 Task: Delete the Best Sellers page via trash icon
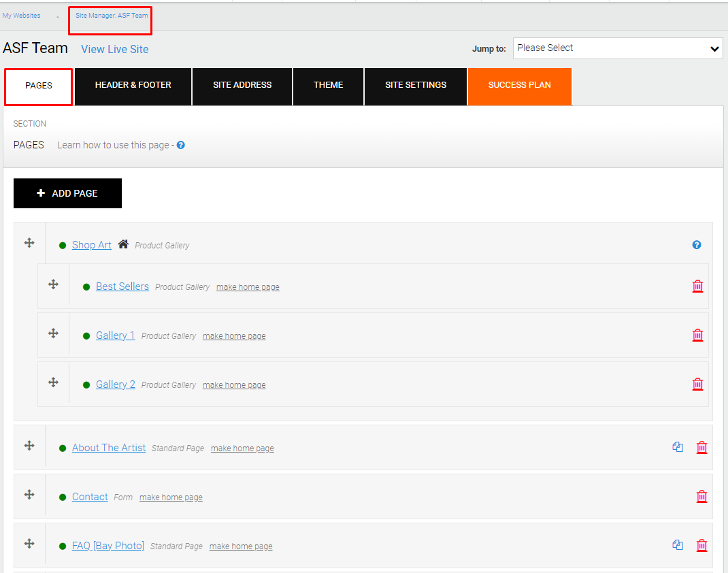(x=697, y=286)
